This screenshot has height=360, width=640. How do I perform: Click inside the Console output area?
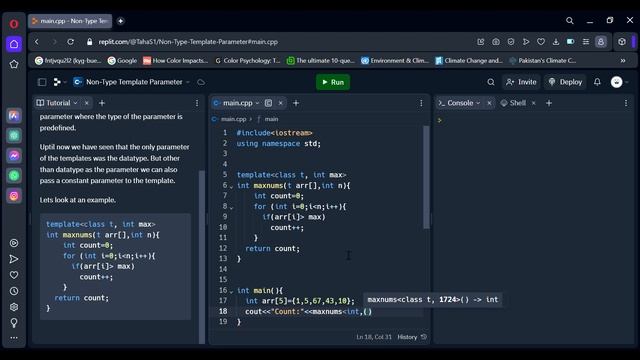(x=534, y=229)
